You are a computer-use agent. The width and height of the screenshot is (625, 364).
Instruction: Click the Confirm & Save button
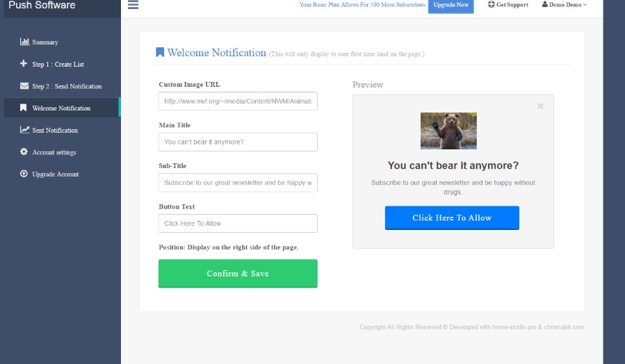tap(238, 273)
